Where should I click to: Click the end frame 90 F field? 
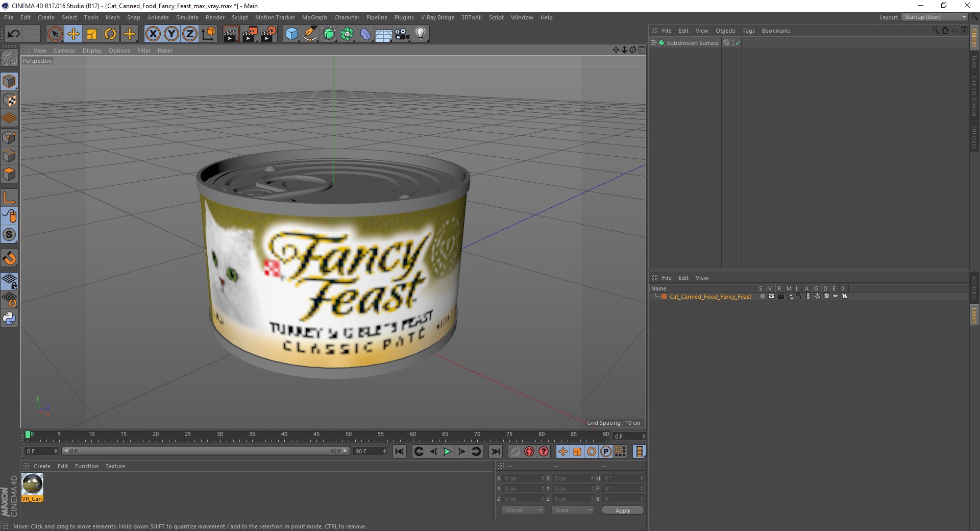371,451
